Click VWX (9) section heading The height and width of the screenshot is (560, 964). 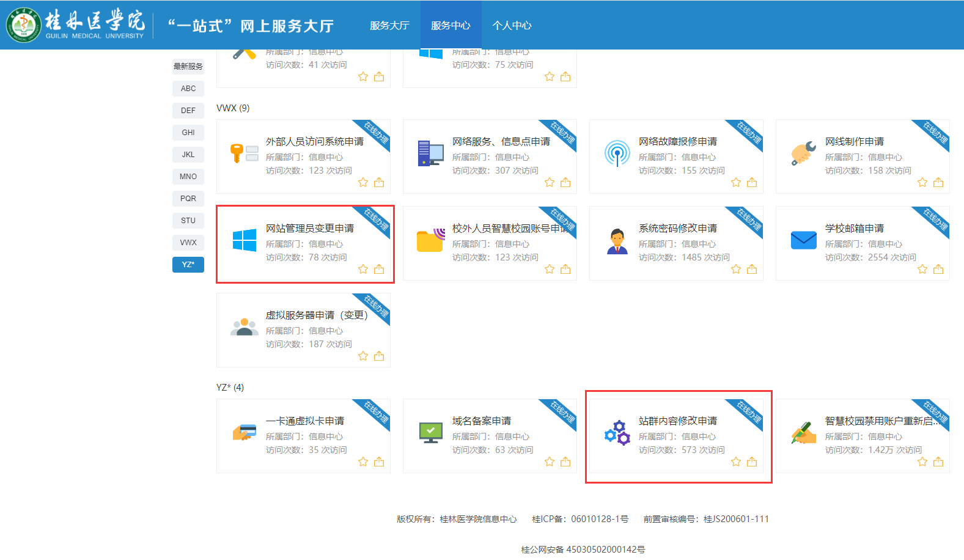pyautogui.click(x=233, y=108)
